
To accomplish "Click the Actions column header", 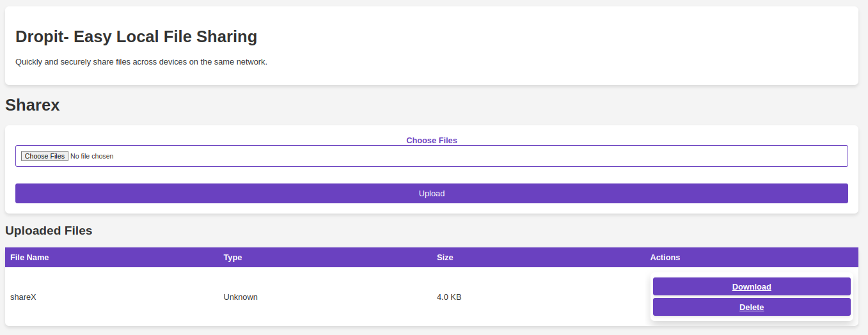I will coord(665,257).
